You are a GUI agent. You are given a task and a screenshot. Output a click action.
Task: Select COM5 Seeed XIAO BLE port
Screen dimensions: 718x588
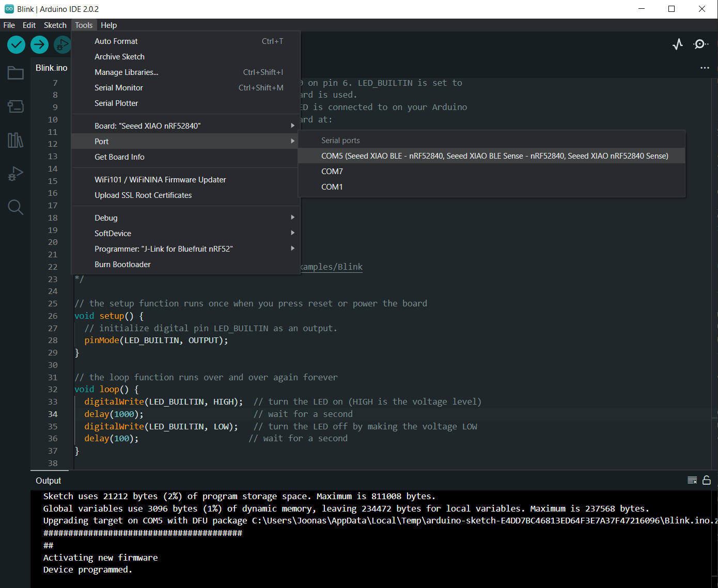[492, 156]
